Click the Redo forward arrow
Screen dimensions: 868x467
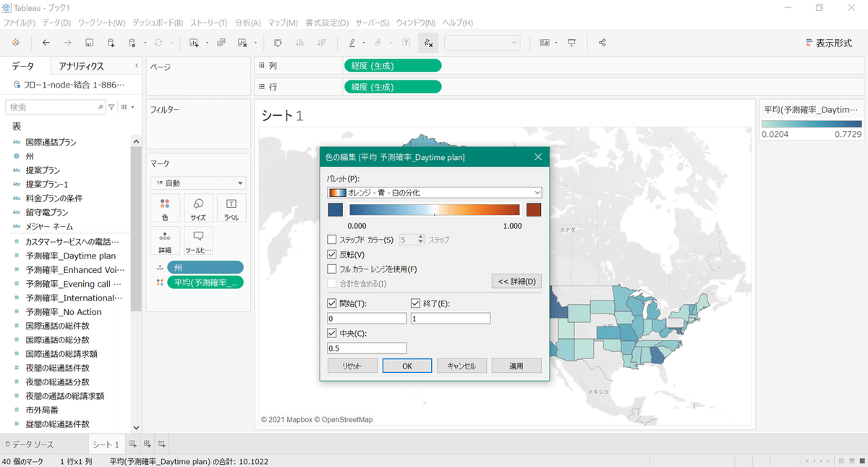[67, 43]
